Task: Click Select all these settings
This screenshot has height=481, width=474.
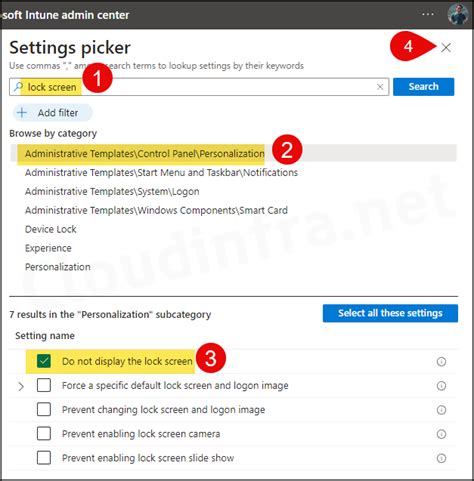Action: (390, 313)
